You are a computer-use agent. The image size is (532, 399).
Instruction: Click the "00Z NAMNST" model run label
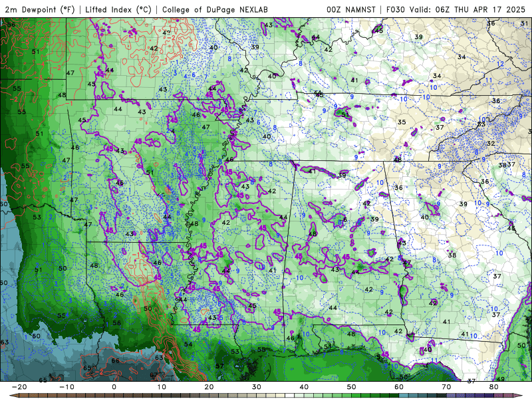[x=351, y=9]
